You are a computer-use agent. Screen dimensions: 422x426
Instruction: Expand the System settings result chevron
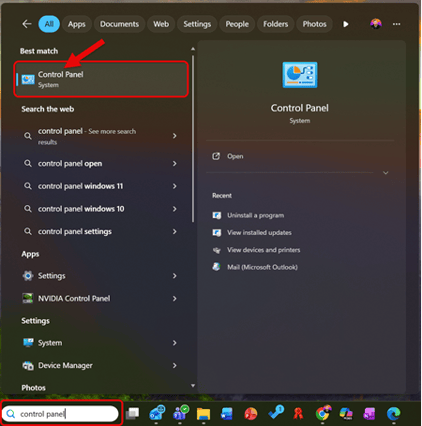tap(175, 343)
